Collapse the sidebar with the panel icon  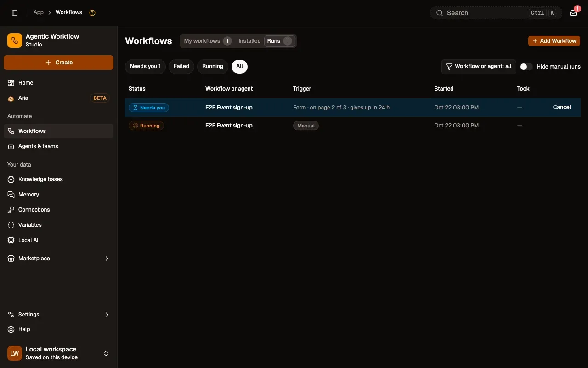[x=15, y=13]
